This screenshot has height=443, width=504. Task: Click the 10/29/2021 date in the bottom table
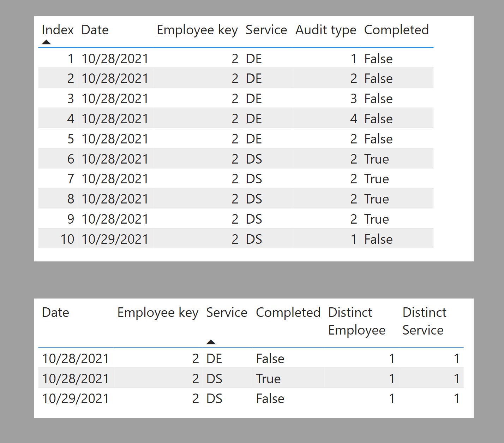[76, 398]
